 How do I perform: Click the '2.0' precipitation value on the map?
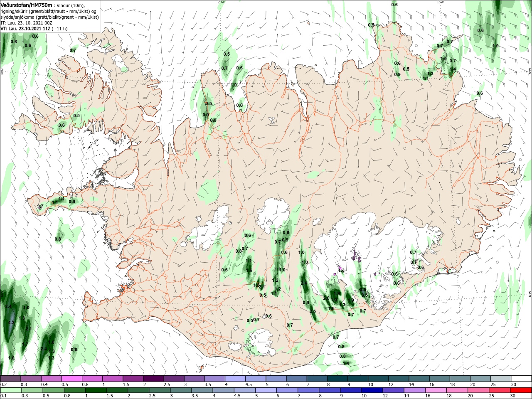[326, 298]
